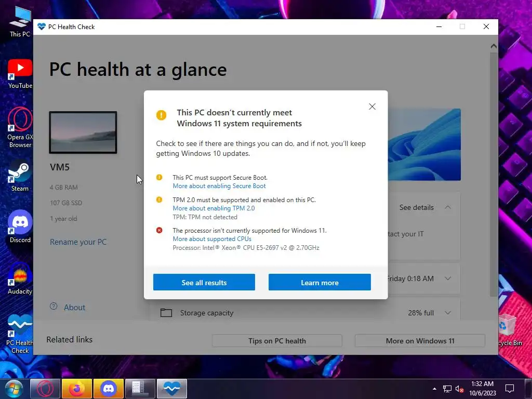This screenshot has width=532, height=399.
Task: Click the See details label
Action: pyautogui.click(x=416, y=207)
